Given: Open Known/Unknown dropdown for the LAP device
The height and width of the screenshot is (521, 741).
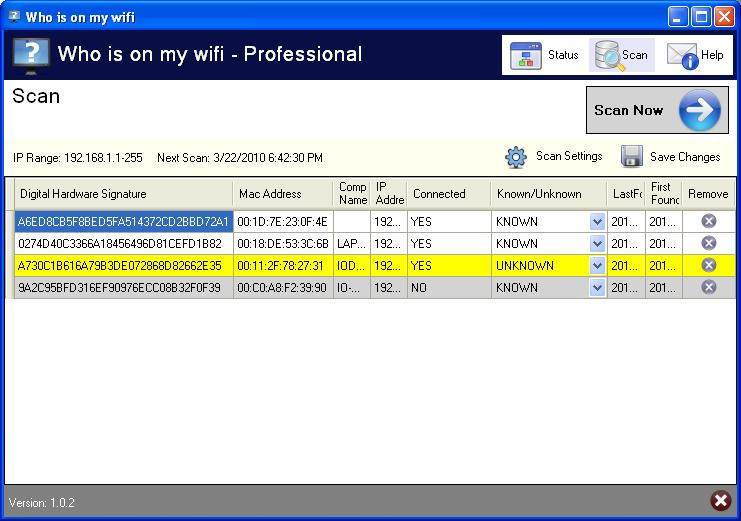Looking at the screenshot, I should (x=597, y=244).
